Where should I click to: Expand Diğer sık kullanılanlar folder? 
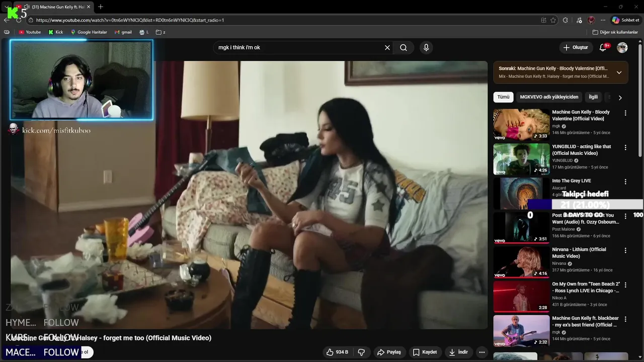click(615, 32)
